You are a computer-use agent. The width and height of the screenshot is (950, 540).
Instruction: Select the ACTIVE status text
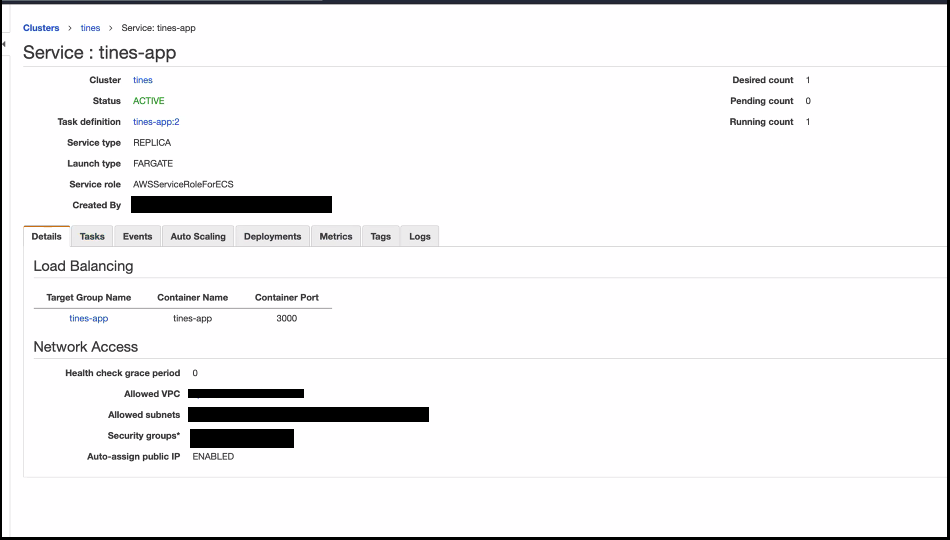click(x=149, y=101)
